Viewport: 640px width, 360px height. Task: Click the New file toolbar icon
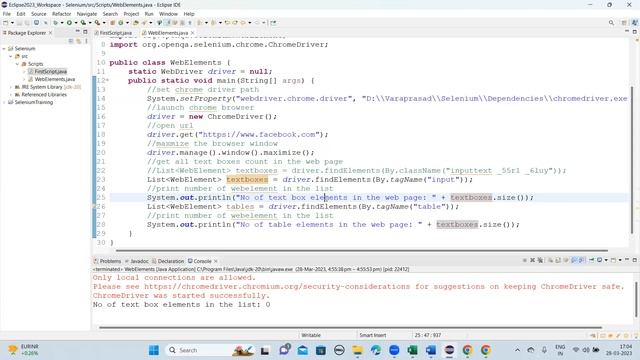5,22
